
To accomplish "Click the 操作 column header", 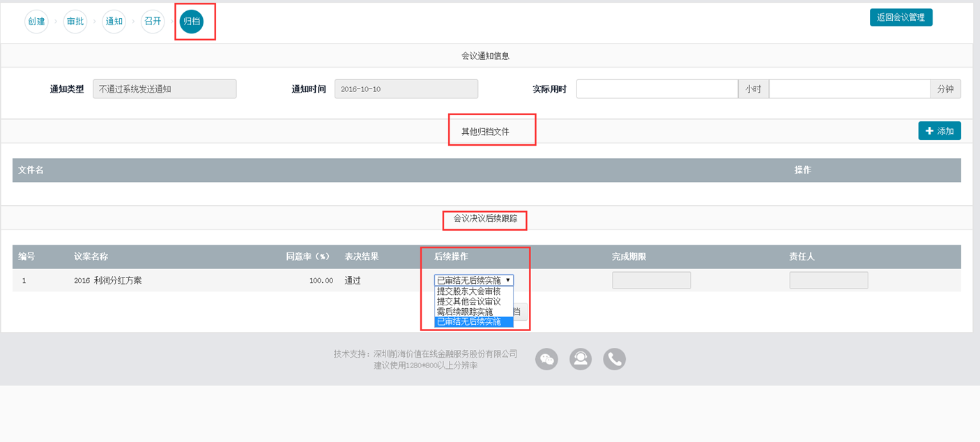I will tap(803, 170).
